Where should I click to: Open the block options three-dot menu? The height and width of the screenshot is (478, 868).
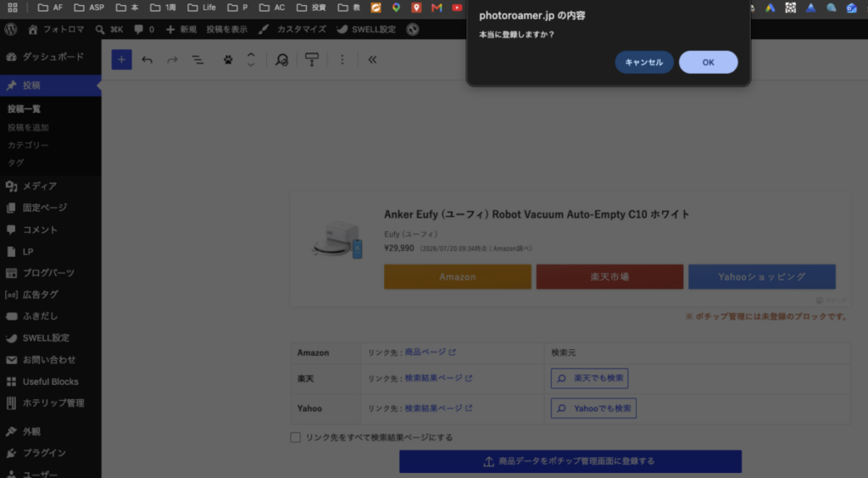point(342,59)
